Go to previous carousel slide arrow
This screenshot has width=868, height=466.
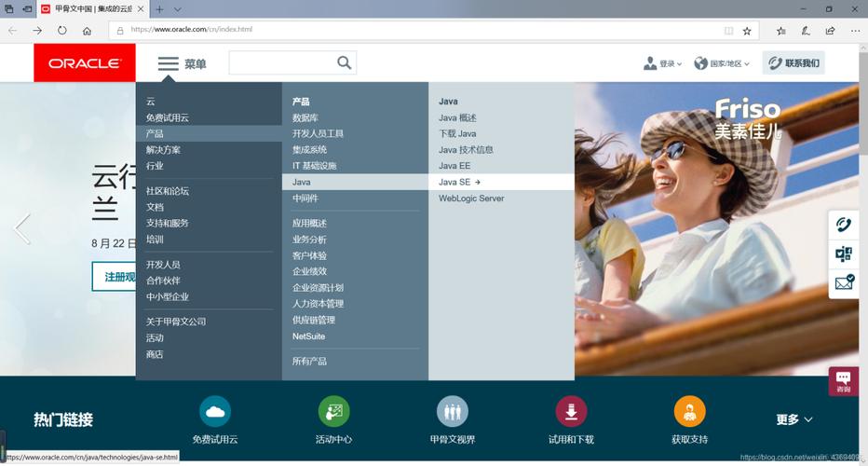[22, 228]
